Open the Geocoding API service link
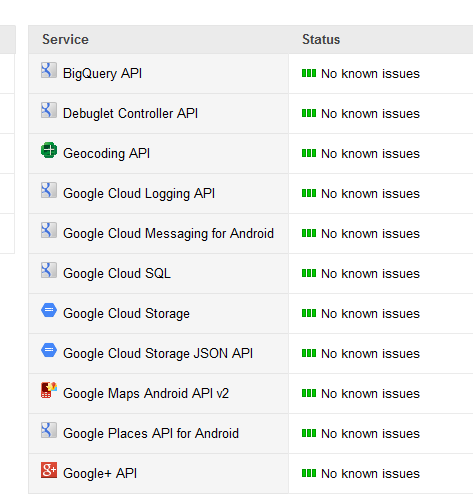 coord(106,154)
